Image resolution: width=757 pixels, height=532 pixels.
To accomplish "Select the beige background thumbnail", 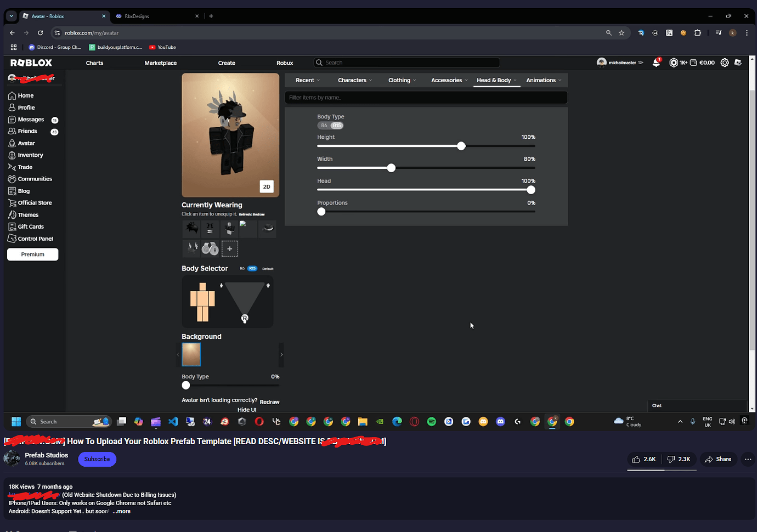I will pyautogui.click(x=191, y=354).
